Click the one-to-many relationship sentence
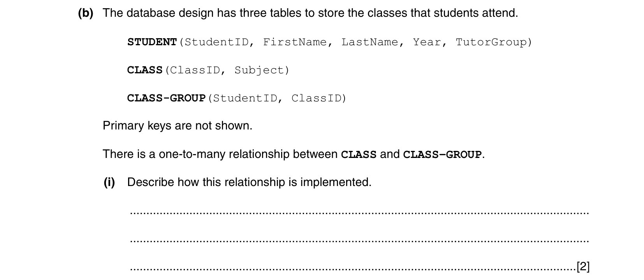Viewport: 644px width, 280px height. pos(294,154)
